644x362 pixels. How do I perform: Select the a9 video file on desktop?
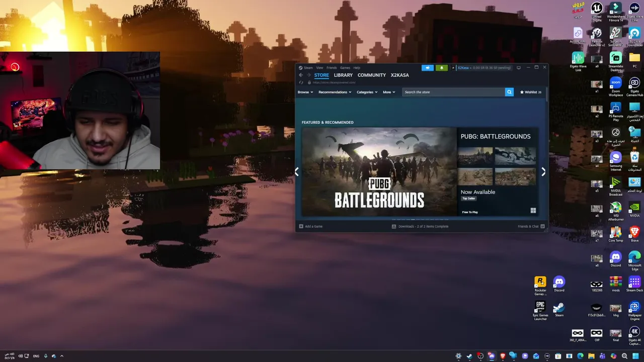(597, 60)
